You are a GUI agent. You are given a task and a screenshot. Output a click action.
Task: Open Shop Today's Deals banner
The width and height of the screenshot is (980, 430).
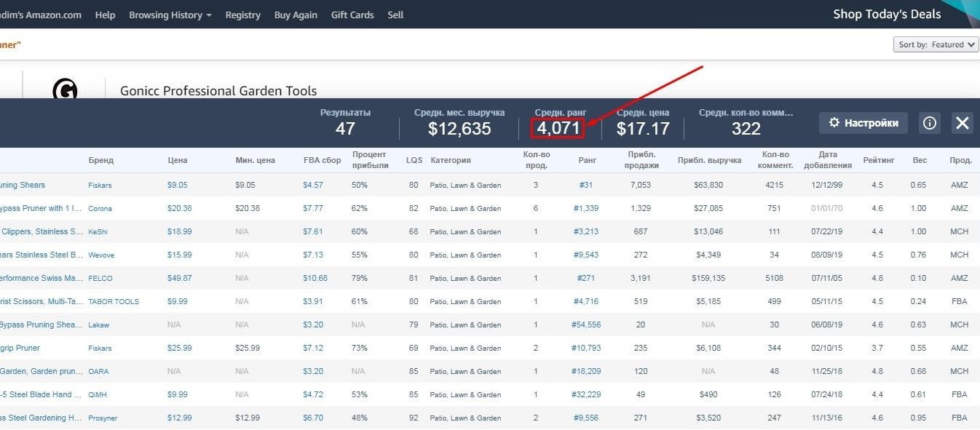pos(887,14)
